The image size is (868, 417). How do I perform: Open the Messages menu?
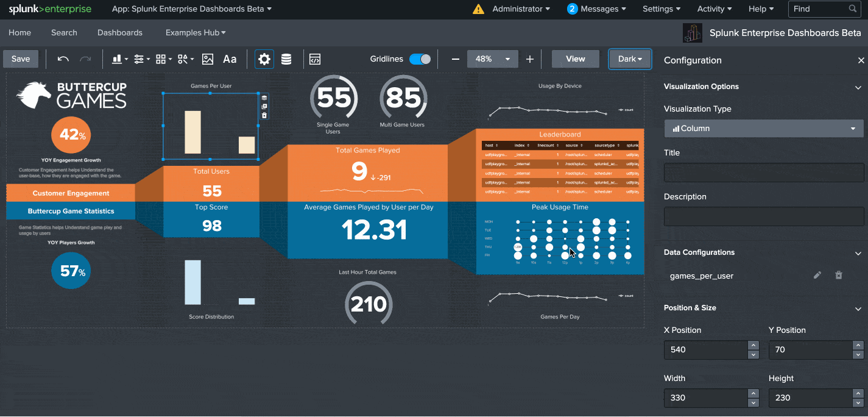point(596,9)
